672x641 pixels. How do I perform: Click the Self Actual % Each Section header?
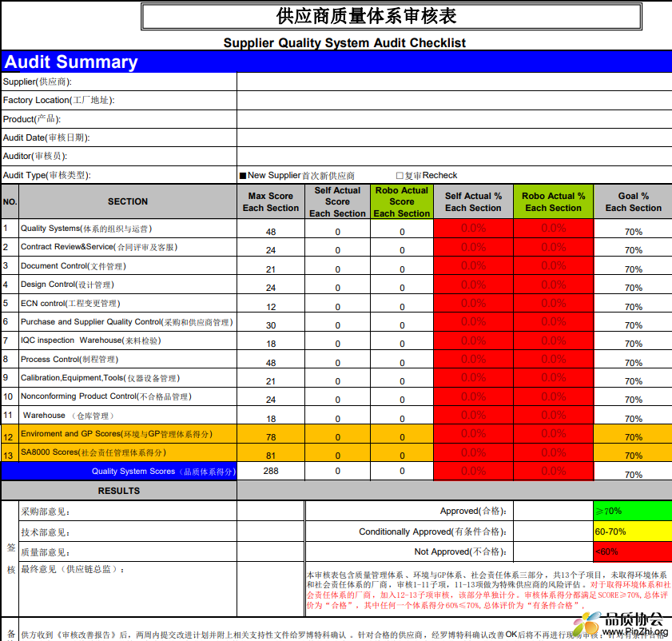473,201
